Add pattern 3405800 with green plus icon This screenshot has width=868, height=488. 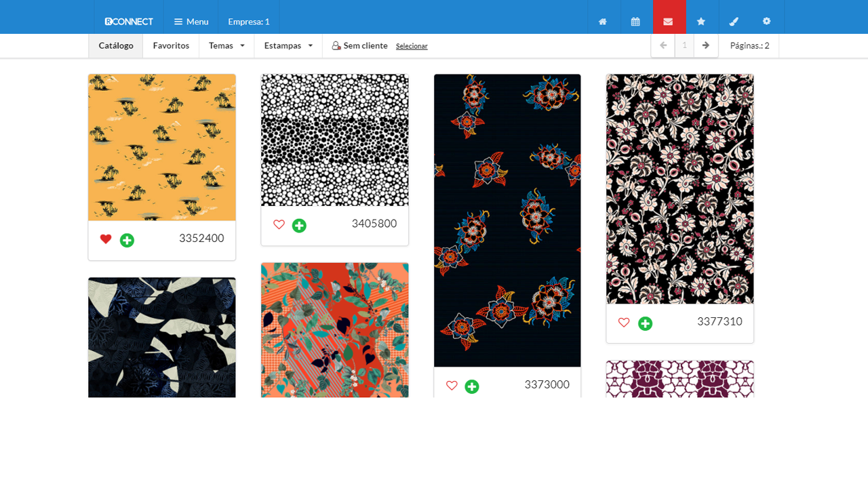pos(299,226)
